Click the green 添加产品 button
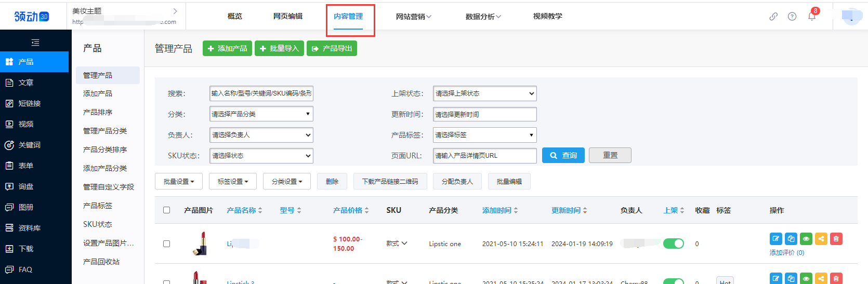 pos(227,48)
